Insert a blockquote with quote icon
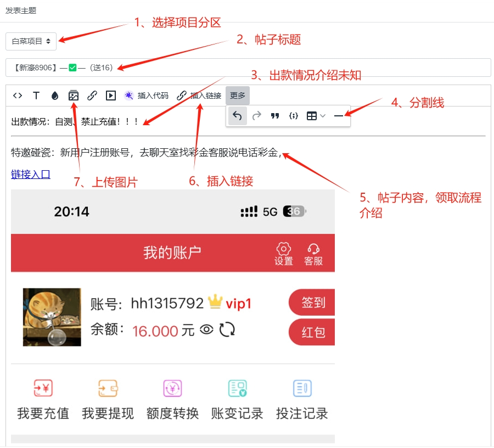Screen dimensions: 494x448 point(275,116)
